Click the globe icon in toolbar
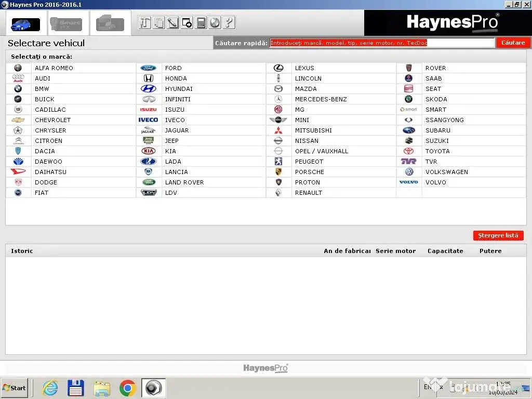This screenshot has width=532, height=399. 215,23
